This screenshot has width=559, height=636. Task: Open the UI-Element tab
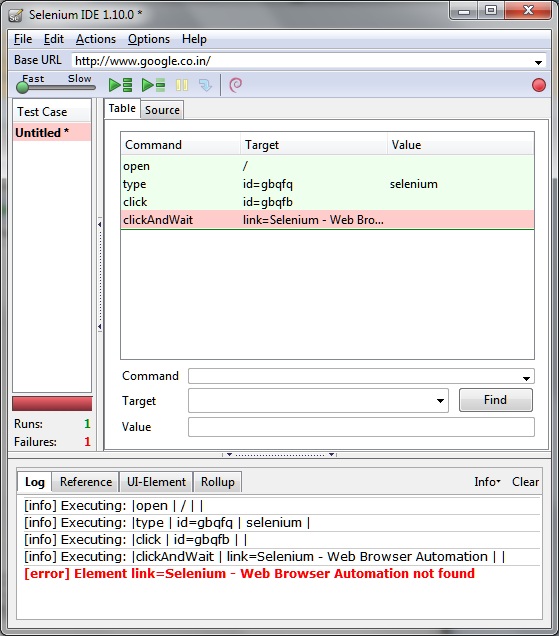click(x=156, y=482)
